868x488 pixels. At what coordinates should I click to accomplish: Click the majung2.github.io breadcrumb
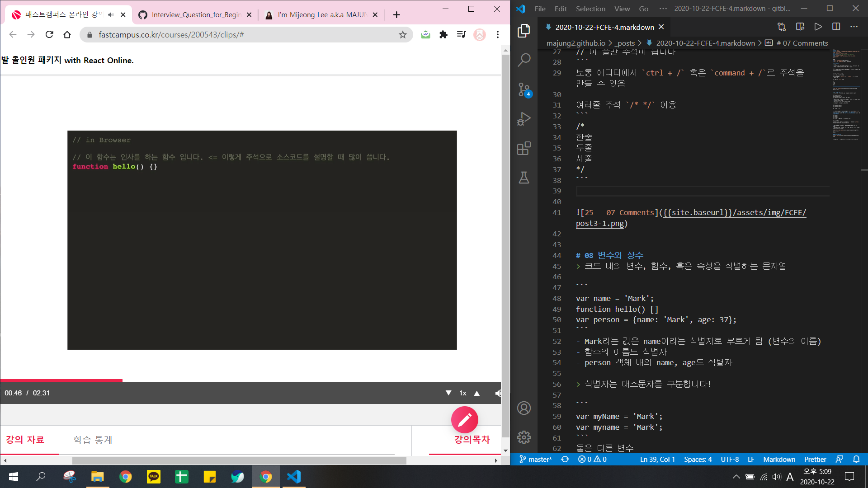[x=576, y=43]
